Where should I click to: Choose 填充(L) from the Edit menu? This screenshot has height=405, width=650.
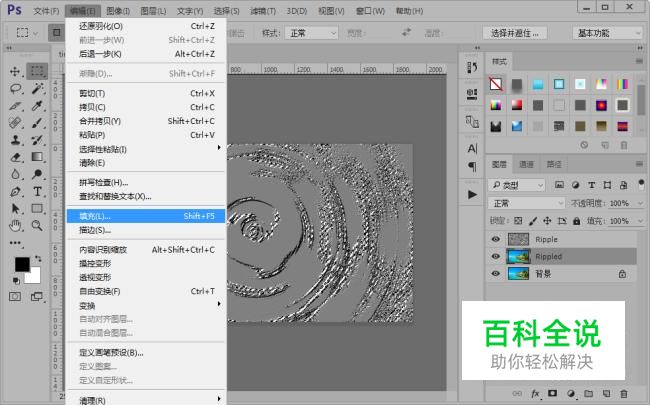point(146,216)
